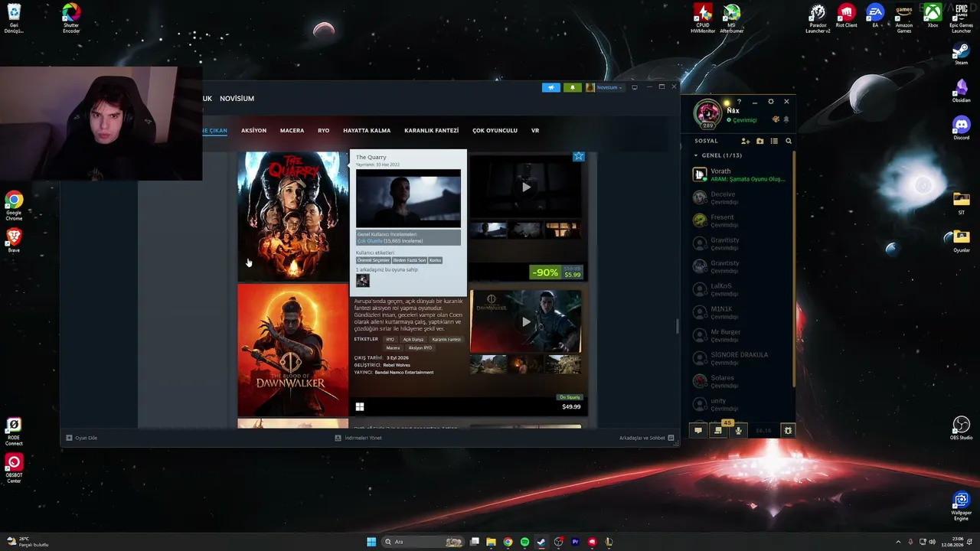Click the -90% $5.99 price button
Image resolution: width=980 pixels, height=551 pixels.
(557, 272)
